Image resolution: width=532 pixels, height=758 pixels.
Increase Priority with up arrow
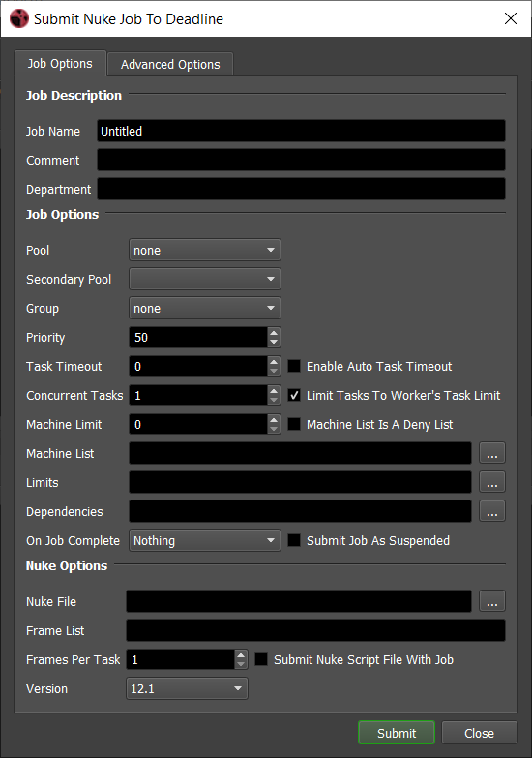click(x=274, y=333)
